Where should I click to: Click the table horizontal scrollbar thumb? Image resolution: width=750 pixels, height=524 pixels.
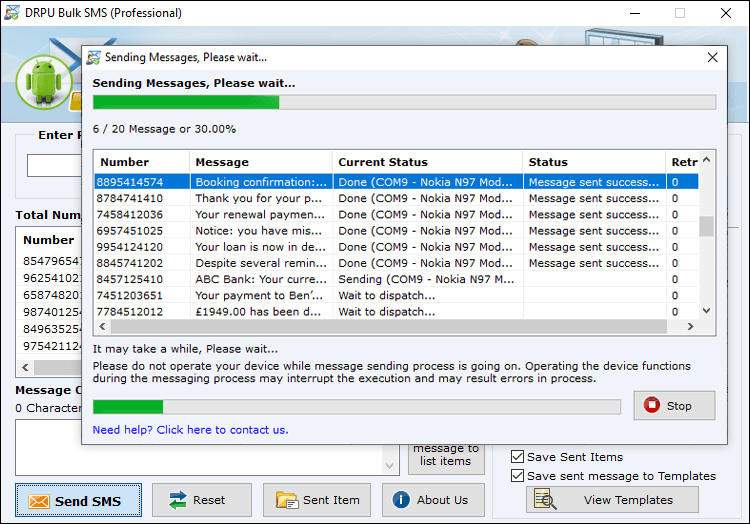tap(388, 327)
